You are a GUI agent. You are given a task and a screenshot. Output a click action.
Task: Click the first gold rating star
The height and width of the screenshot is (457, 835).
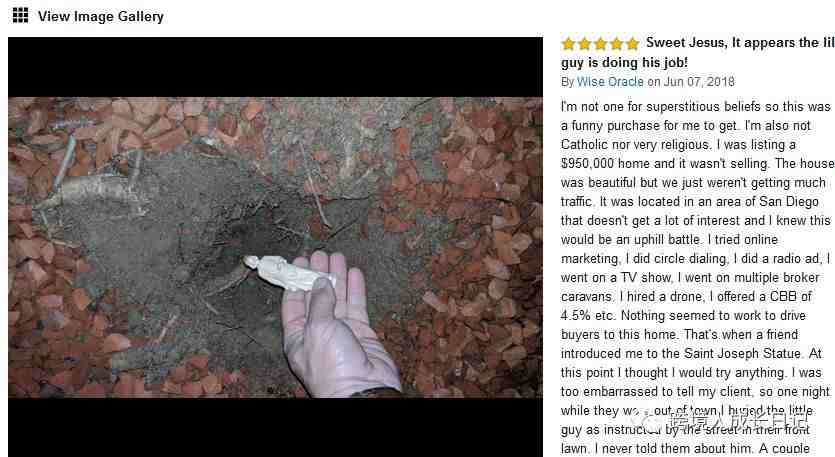569,44
